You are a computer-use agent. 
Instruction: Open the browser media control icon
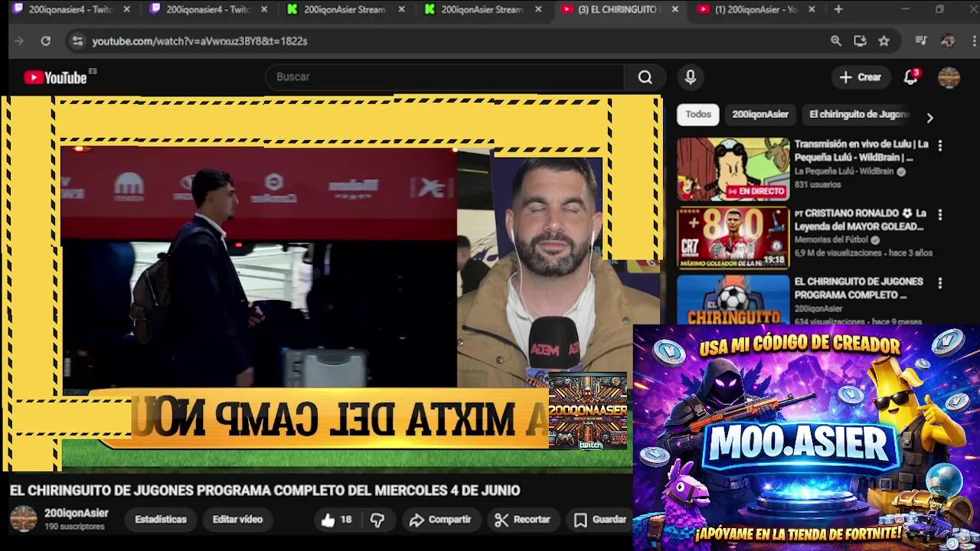click(x=922, y=41)
